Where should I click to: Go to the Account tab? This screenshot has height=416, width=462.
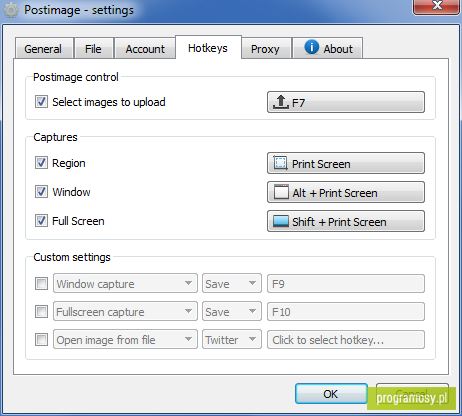pos(145,49)
